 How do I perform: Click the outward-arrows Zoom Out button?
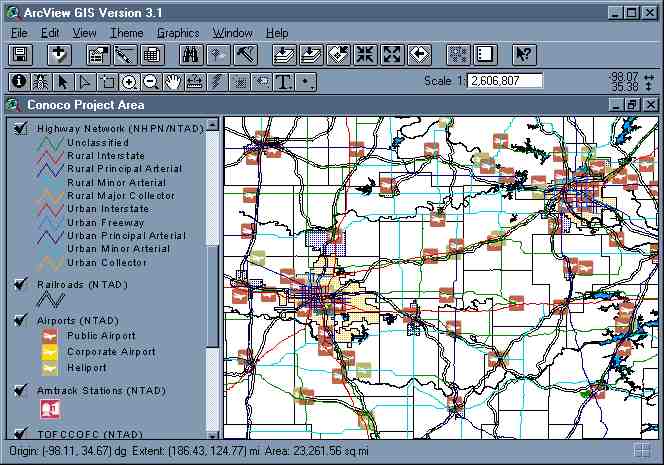point(393,55)
